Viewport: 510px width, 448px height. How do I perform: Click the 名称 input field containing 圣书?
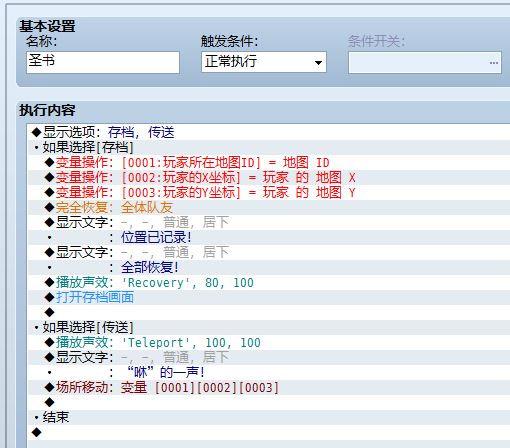click(x=103, y=62)
